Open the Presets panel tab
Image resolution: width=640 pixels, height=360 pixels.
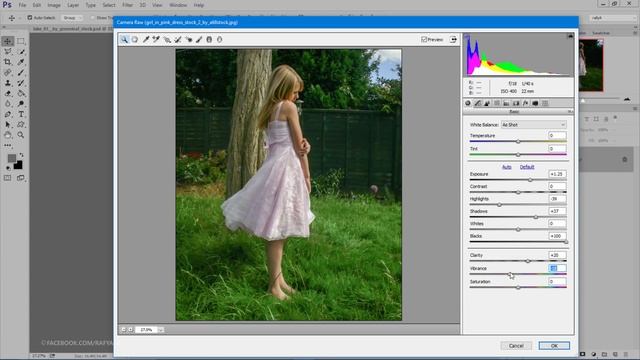[545, 103]
